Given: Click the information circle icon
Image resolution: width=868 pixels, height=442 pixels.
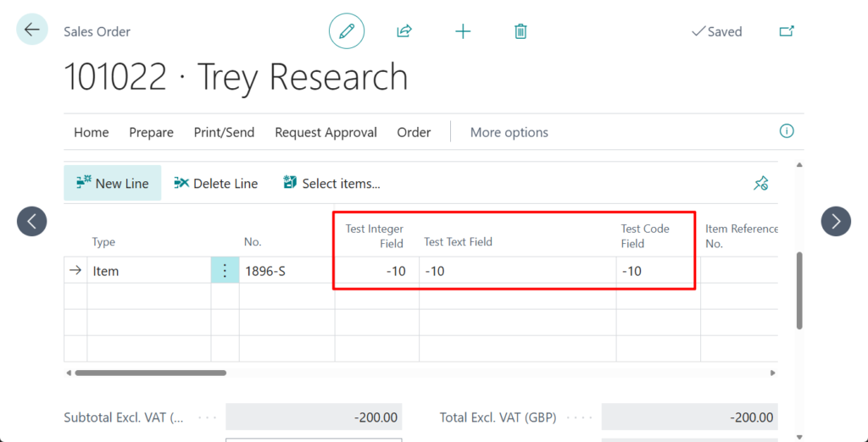Looking at the screenshot, I should point(787,131).
